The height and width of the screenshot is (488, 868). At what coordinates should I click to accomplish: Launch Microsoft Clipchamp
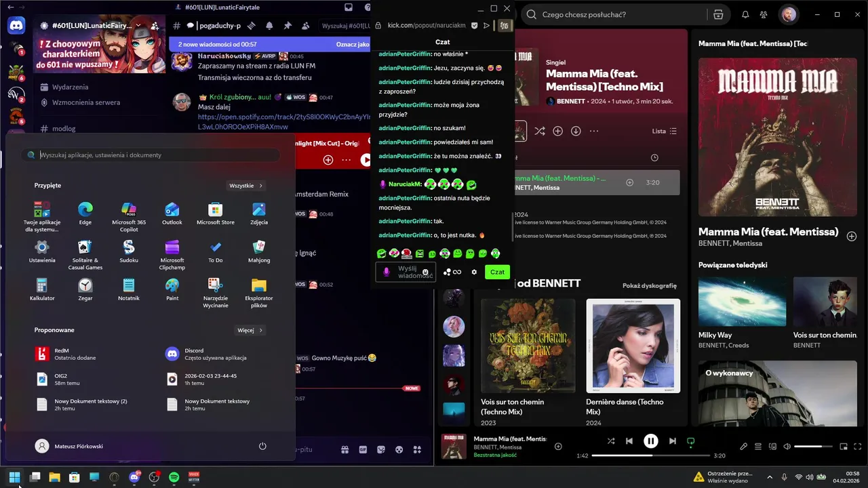tap(172, 254)
